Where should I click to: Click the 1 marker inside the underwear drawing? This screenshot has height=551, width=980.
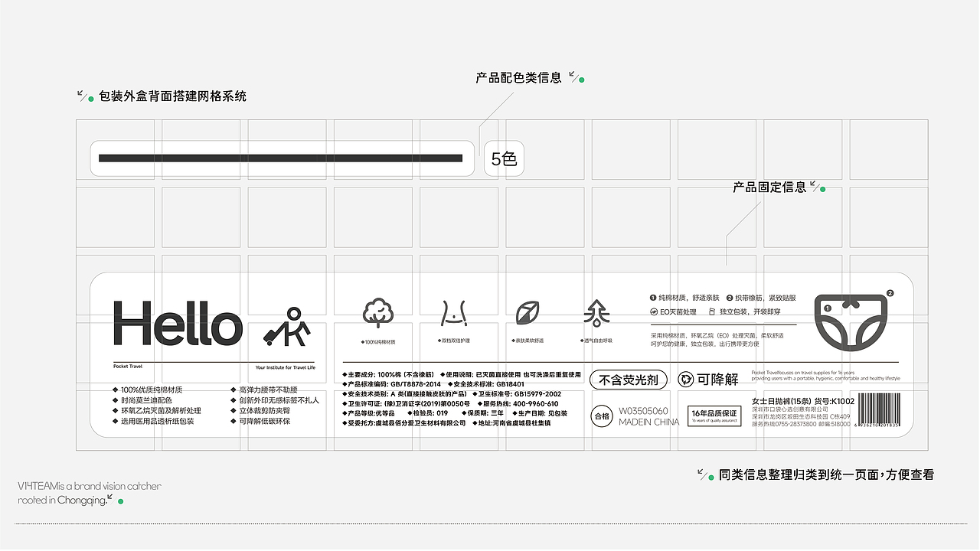click(828, 308)
